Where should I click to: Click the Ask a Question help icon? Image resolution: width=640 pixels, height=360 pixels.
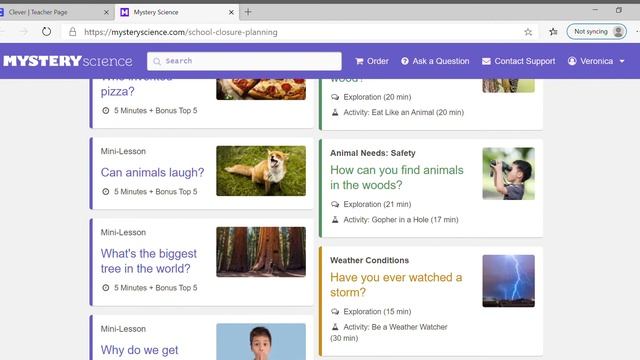pyautogui.click(x=404, y=61)
